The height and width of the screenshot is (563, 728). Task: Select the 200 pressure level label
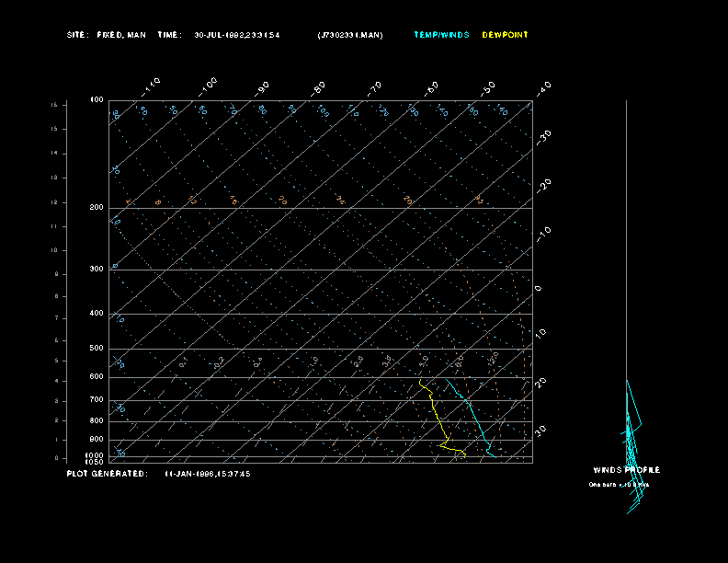pyautogui.click(x=97, y=208)
